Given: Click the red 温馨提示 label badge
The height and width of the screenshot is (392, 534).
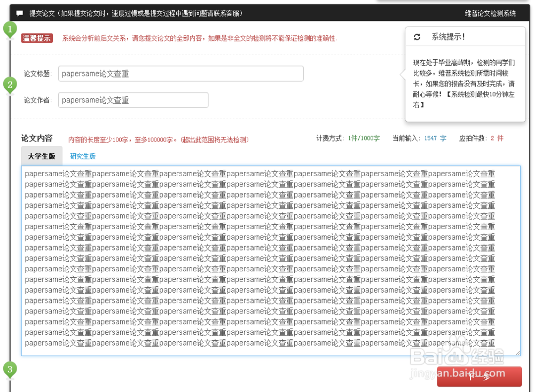Looking at the screenshot, I should pos(36,38).
